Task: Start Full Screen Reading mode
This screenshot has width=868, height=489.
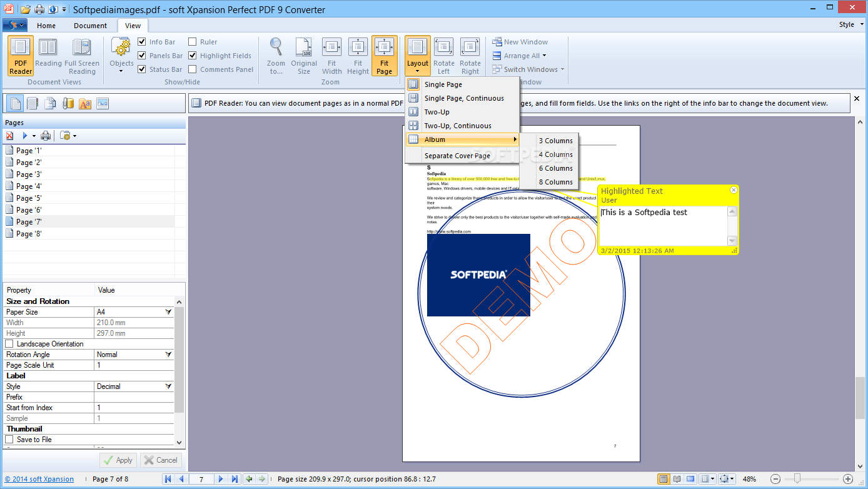Action: point(82,56)
